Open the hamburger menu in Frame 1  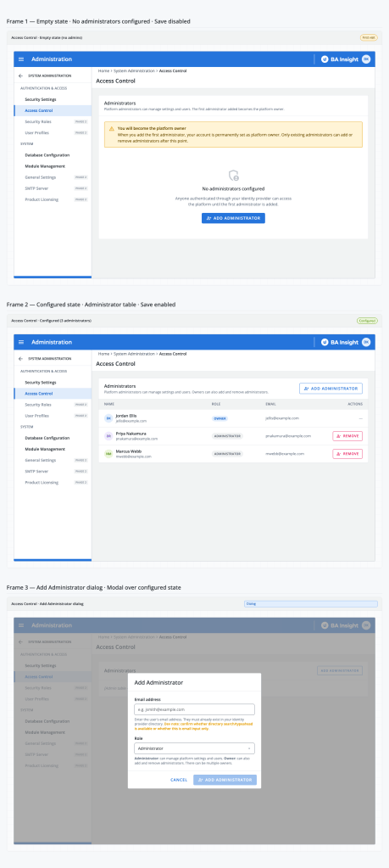21,59
